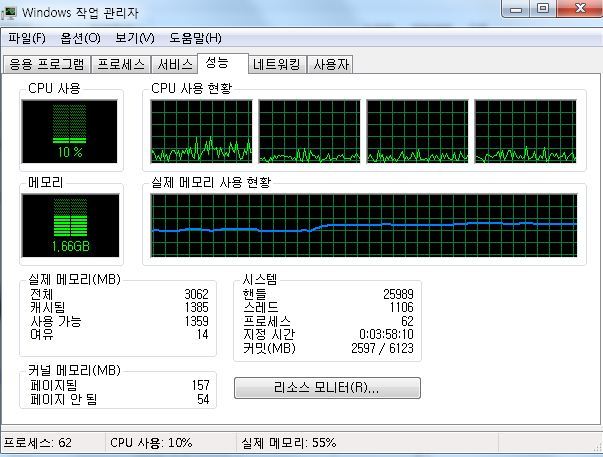Click the 메모리 1.66GB gauge
Screen dimensions: 603x457
click(70, 225)
